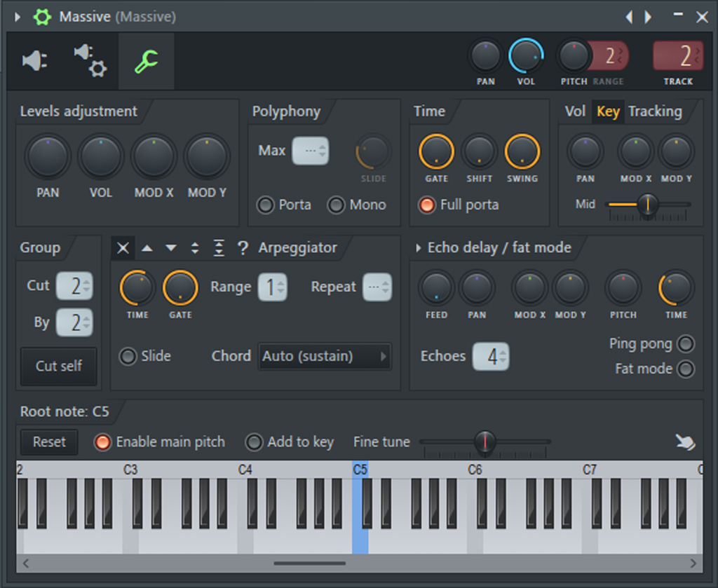The image size is (718, 588).
Task: Expand the Echo delay / fat mode menu
Action: coord(419,248)
